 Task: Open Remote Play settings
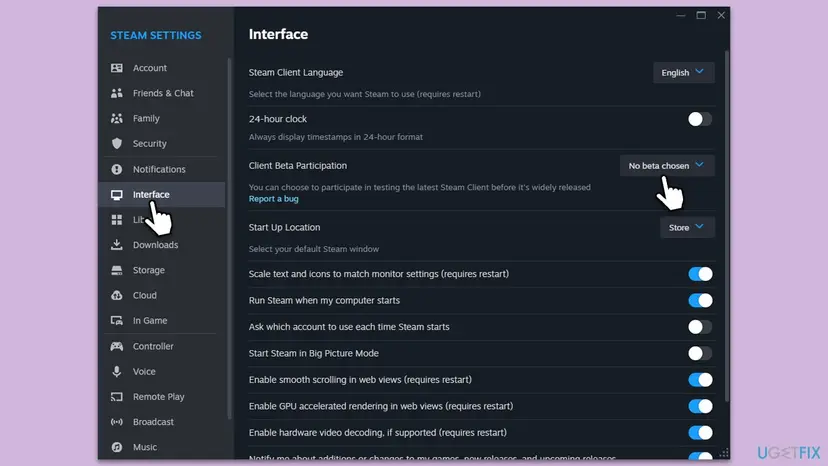(164, 396)
